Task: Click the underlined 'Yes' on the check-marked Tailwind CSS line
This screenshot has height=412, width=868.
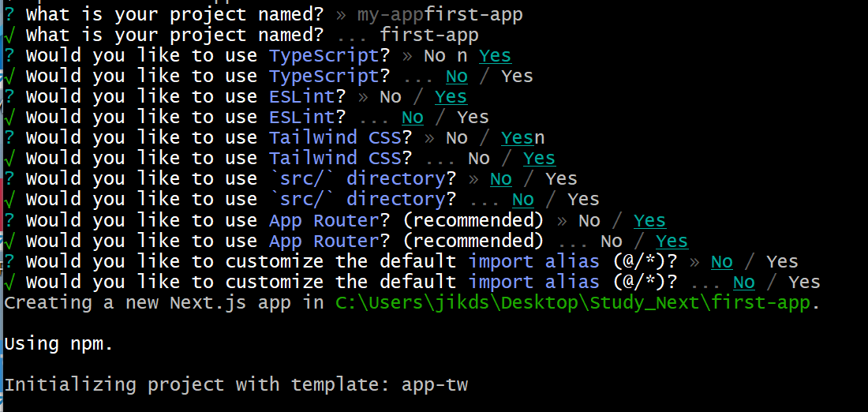Action: click(540, 159)
